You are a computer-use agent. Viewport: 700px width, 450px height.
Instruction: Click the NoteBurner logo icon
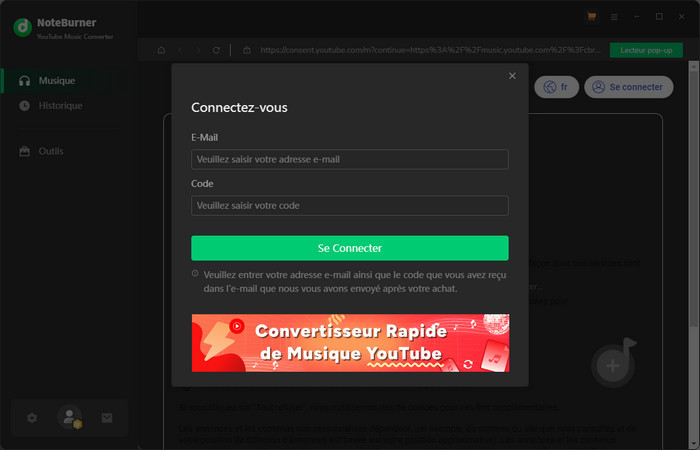point(22,28)
